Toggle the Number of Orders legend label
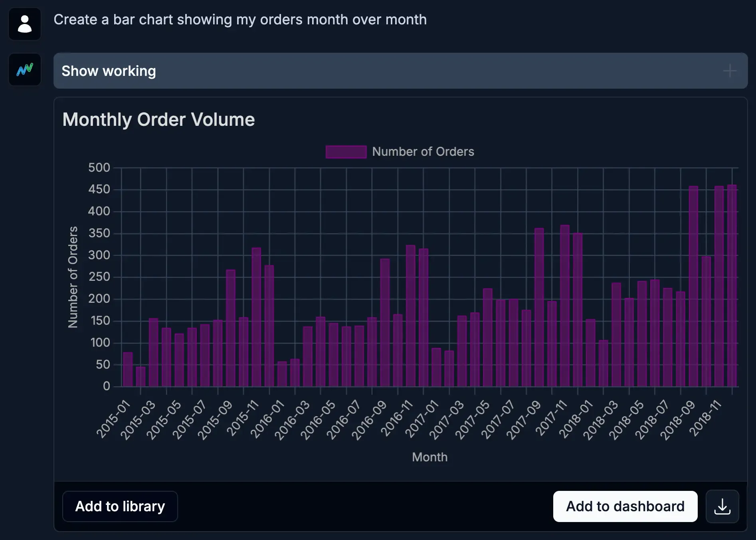This screenshot has width=756, height=540. click(423, 152)
